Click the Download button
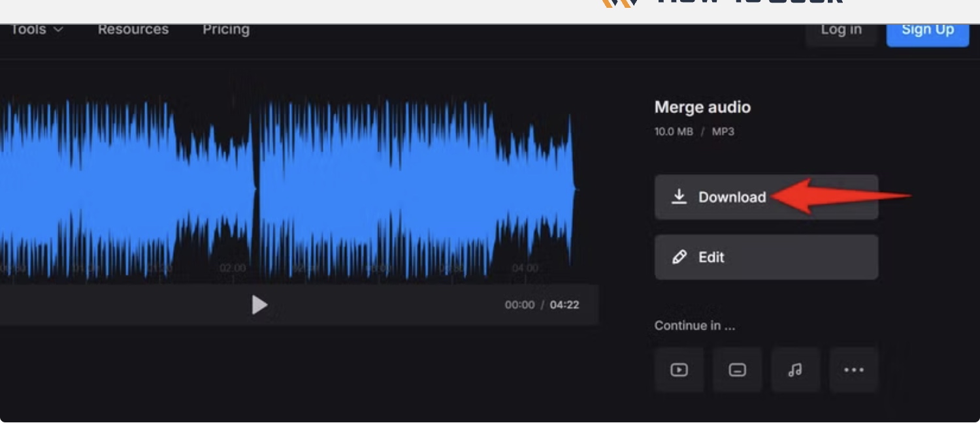980x423 pixels. point(766,197)
